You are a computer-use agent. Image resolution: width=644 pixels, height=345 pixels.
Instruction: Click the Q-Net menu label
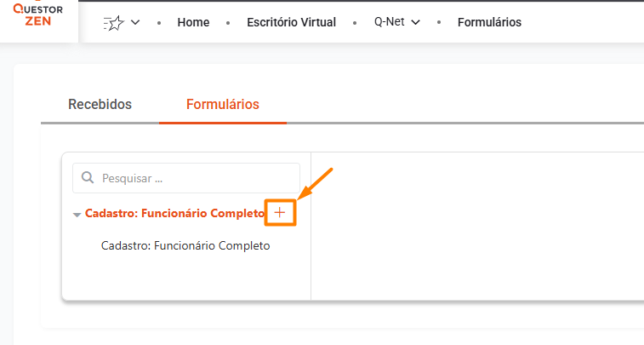pyautogui.click(x=389, y=22)
